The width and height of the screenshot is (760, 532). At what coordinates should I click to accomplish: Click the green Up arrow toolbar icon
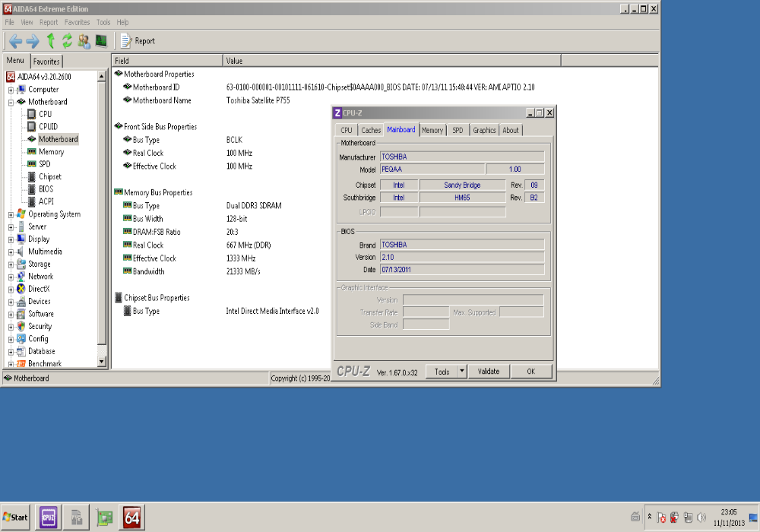pyautogui.click(x=50, y=41)
